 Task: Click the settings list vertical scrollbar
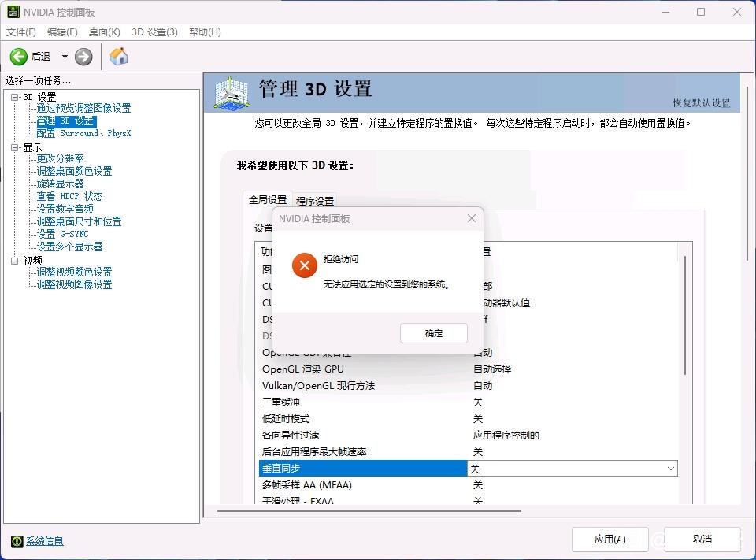(684, 316)
